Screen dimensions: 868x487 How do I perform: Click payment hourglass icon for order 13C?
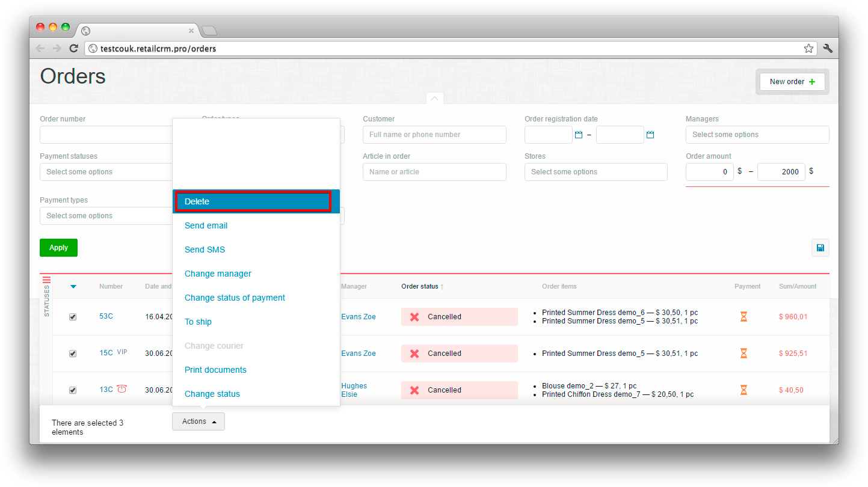pos(743,390)
